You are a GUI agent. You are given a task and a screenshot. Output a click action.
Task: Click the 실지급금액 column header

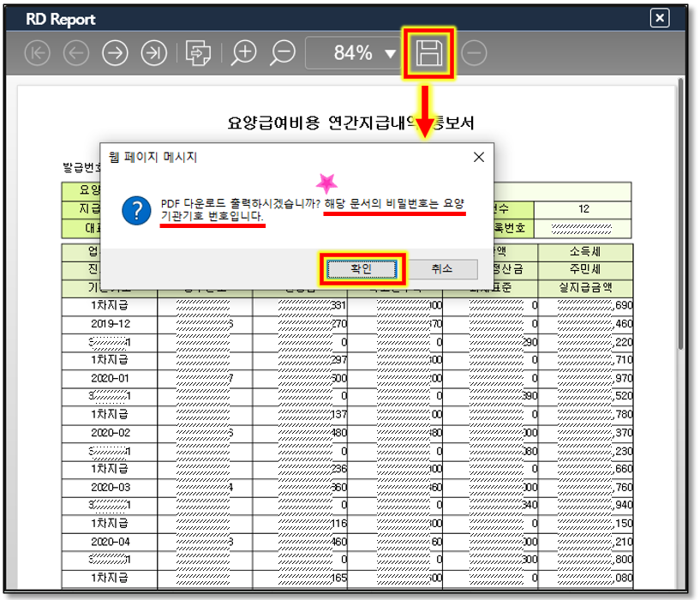585,288
